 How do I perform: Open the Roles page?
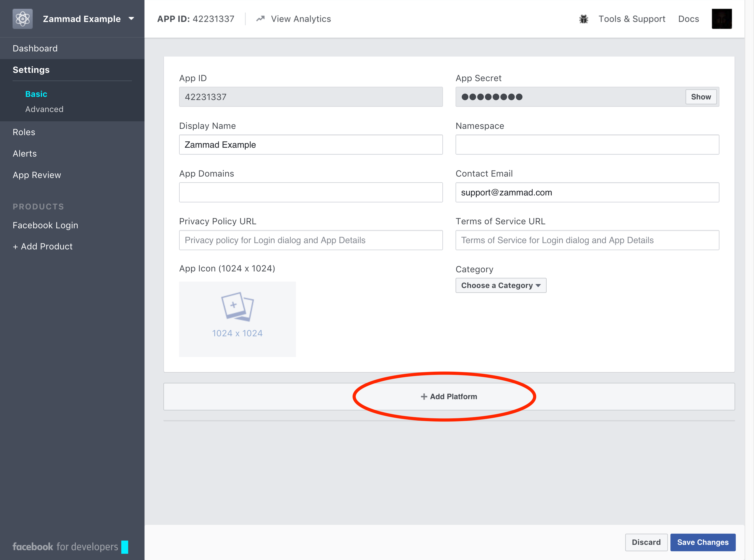click(x=24, y=132)
